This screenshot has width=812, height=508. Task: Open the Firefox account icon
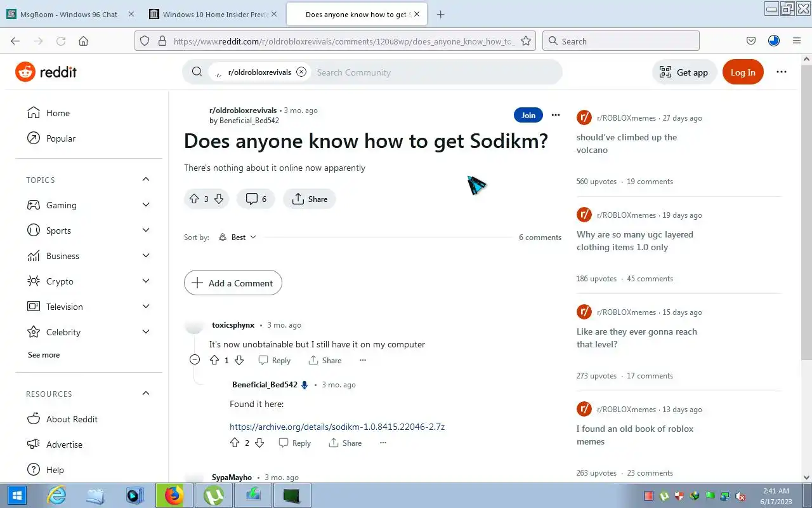pyautogui.click(x=774, y=41)
